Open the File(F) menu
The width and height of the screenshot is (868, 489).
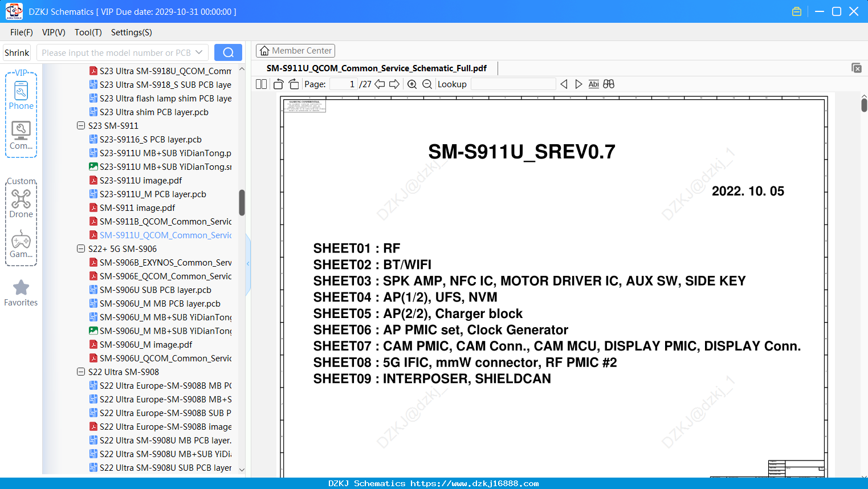[22, 32]
